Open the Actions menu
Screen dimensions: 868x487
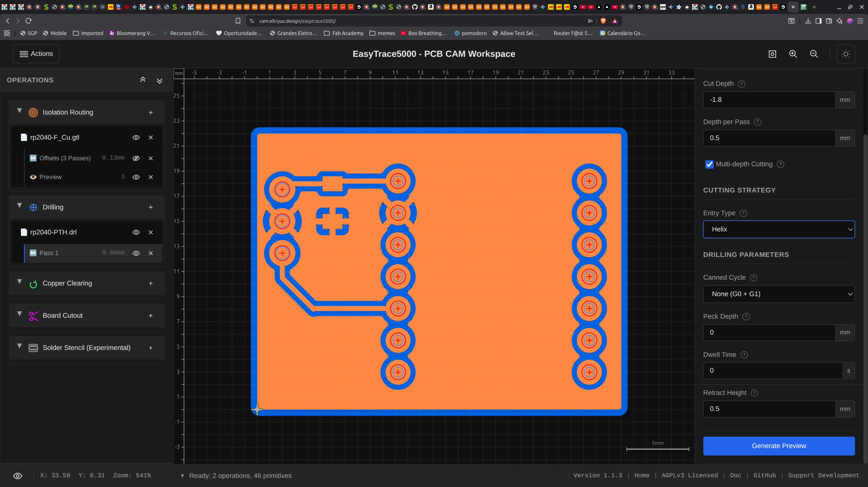pyautogui.click(x=36, y=54)
